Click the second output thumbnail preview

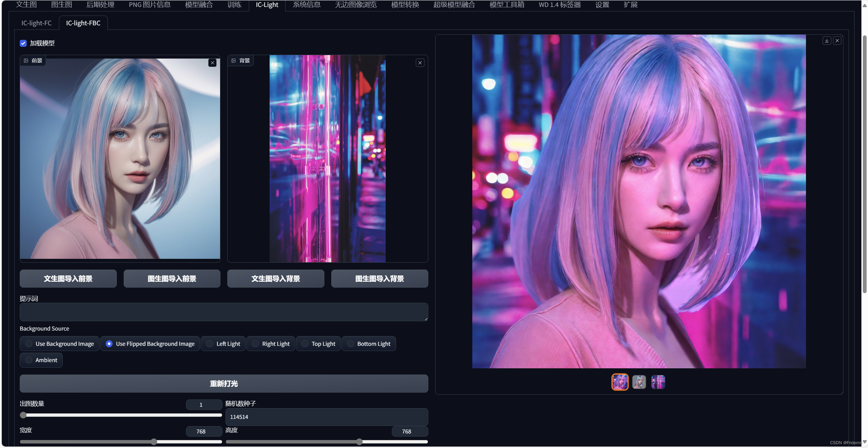click(639, 382)
